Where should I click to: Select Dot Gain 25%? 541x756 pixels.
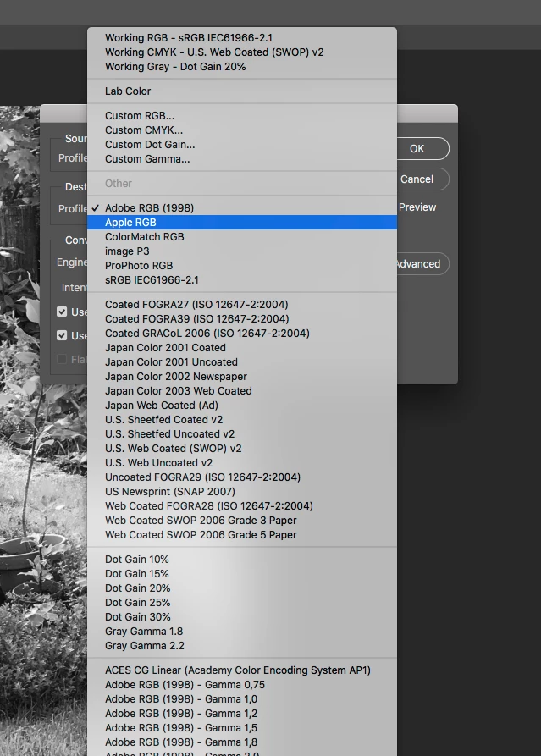[x=242, y=603]
